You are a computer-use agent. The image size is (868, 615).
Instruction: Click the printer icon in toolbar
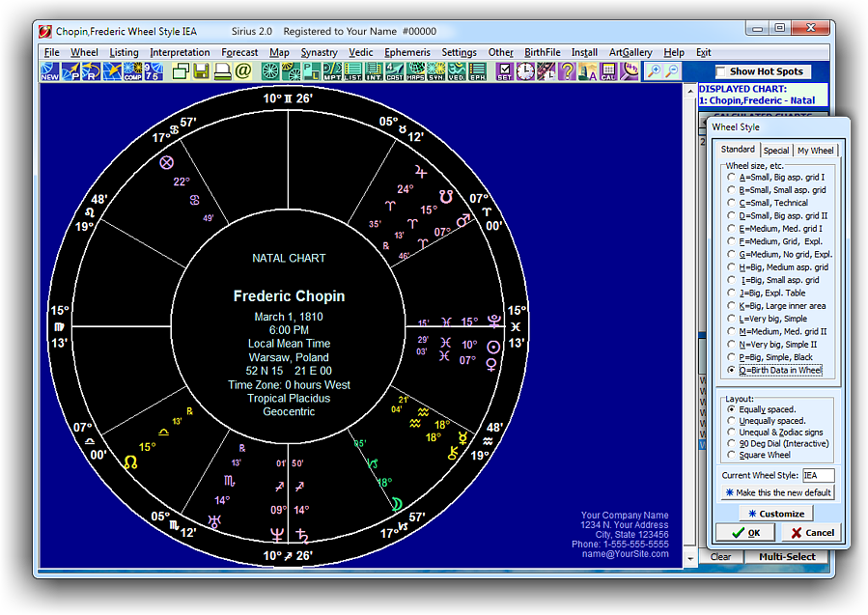click(x=222, y=71)
